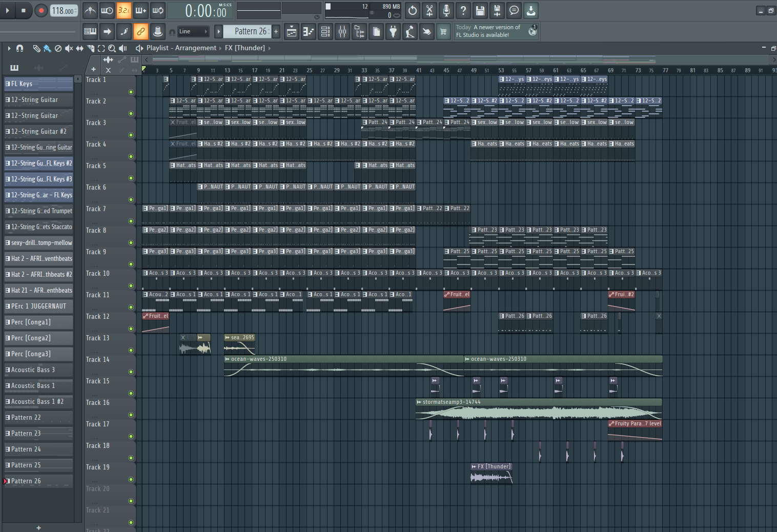Click the one-click audio recording microphone

446,10
